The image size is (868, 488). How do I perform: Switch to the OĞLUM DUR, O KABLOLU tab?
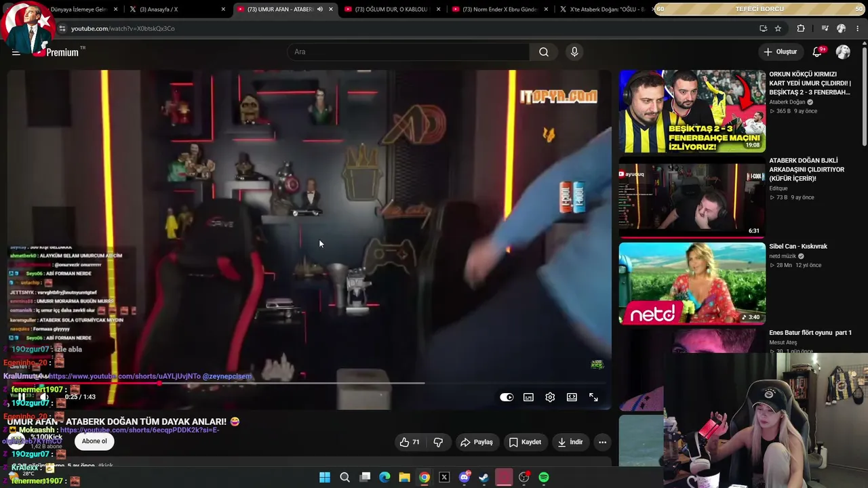coord(392,9)
